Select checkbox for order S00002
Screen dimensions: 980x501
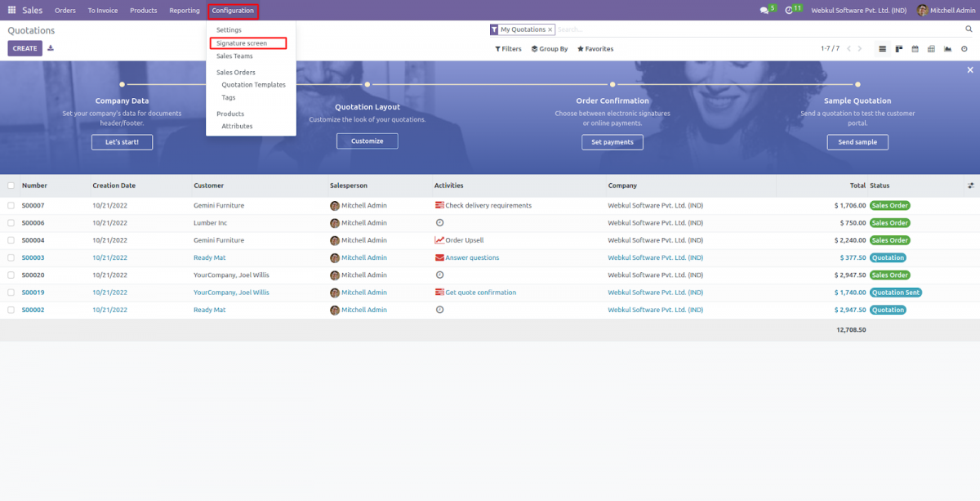11,310
